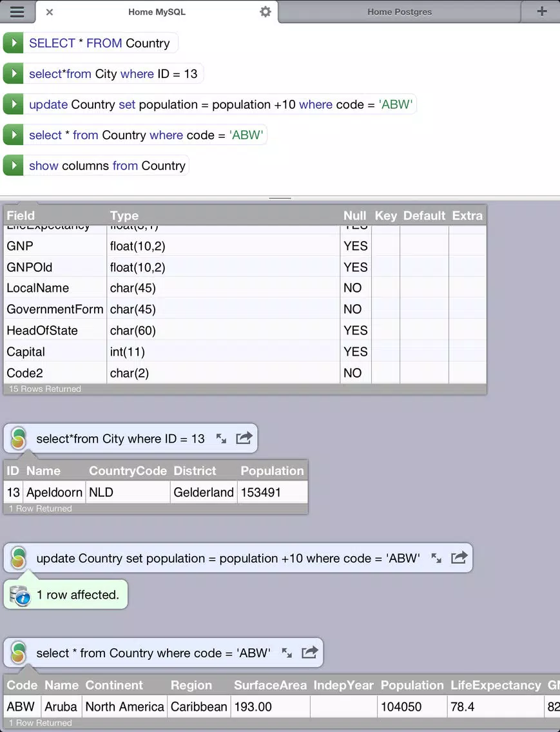Expand the update Country result fullscreen
Viewport: 560px width, 732px height.
pos(436,558)
